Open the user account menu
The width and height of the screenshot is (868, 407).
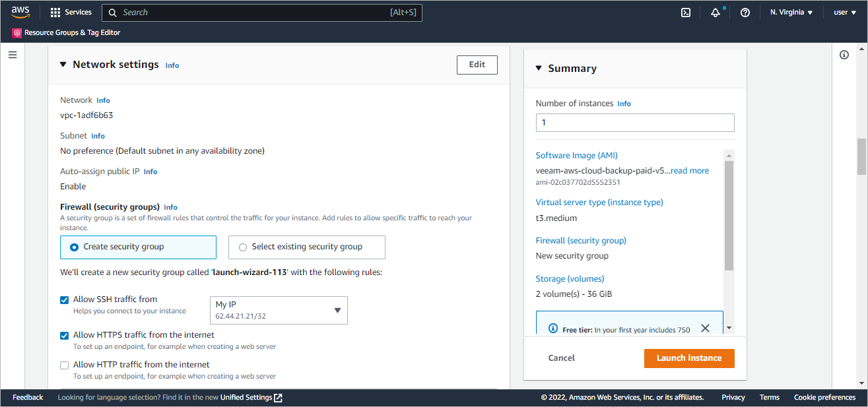(844, 13)
